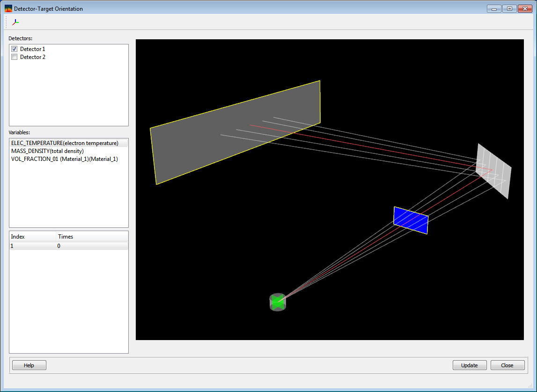
Task: Close window using title bar X
Action: tap(524, 8)
